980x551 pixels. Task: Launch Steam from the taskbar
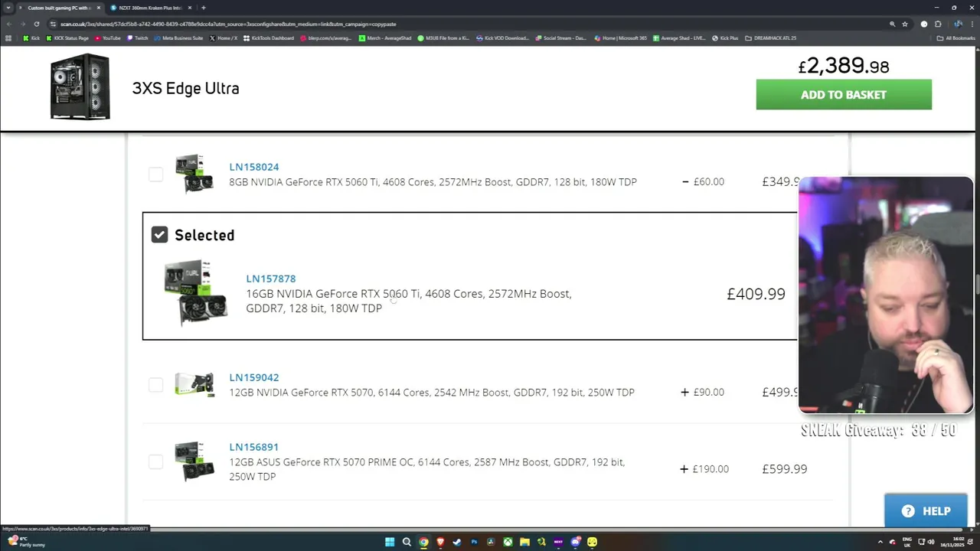point(457,542)
